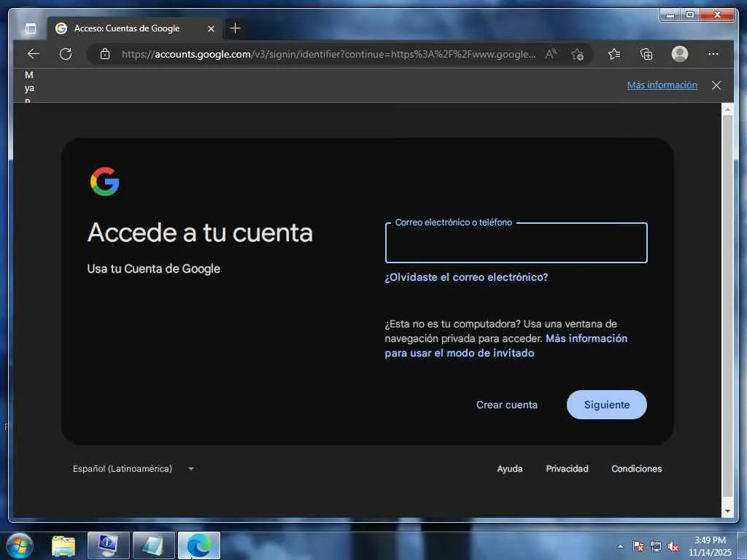
Task: Open Más información para usar el modo de invitado
Action: [506, 346]
